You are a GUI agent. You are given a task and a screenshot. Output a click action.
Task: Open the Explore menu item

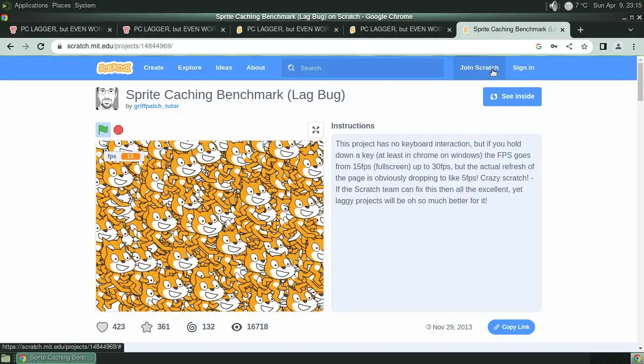point(189,68)
